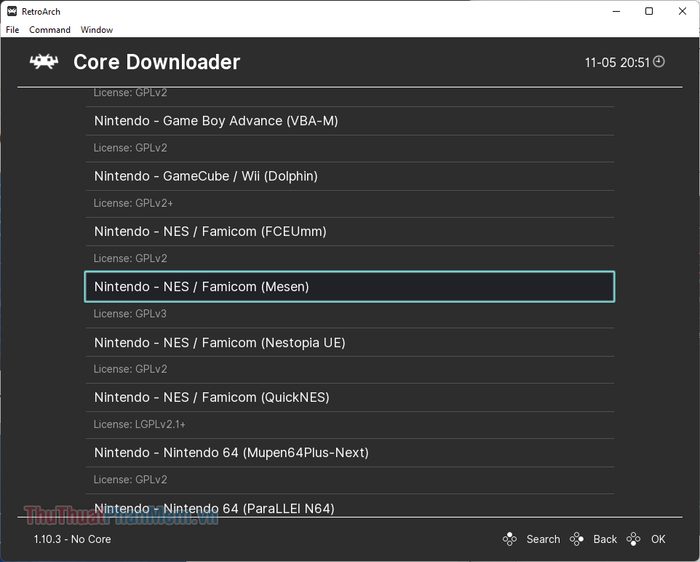Click the Search button label
This screenshot has height=562, width=700.
coord(543,539)
